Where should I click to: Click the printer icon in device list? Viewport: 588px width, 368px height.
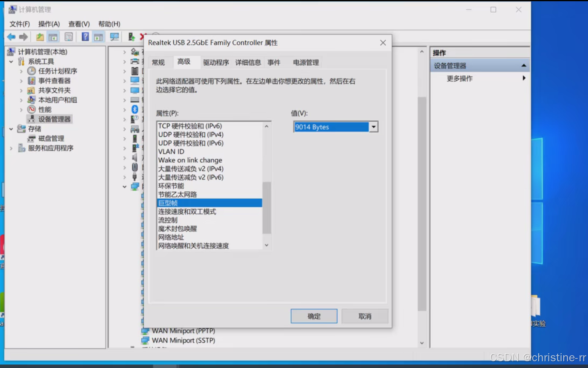point(135,61)
